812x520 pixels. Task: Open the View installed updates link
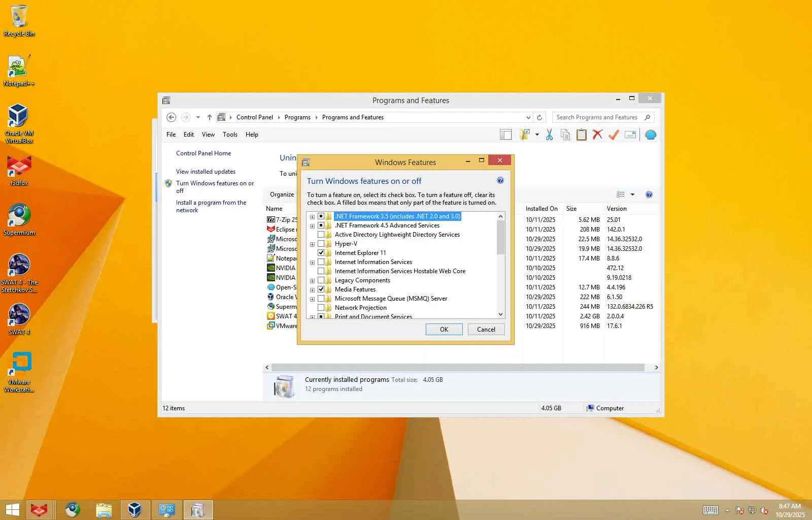click(x=206, y=172)
